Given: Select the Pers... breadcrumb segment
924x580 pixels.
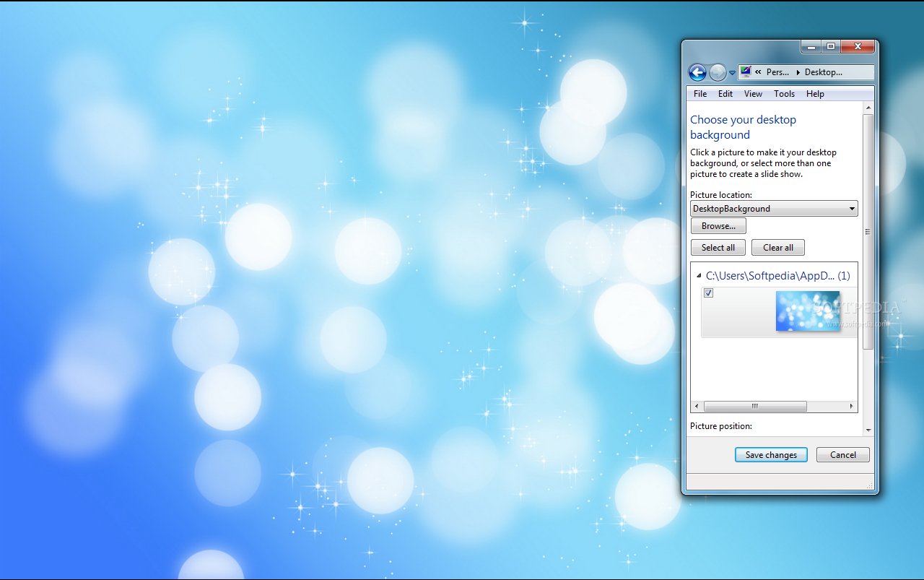Looking at the screenshot, I should coord(777,72).
